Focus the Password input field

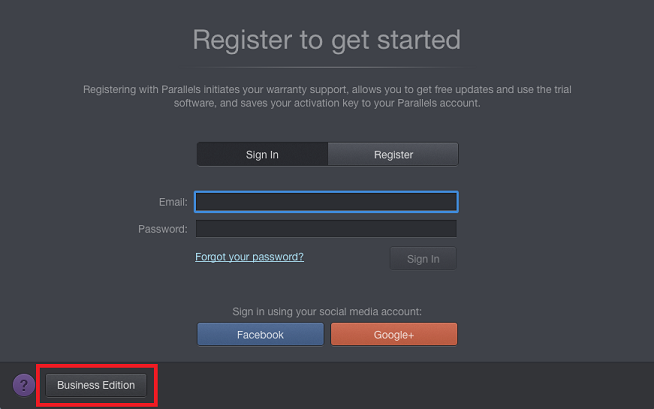[x=326, y=229]
